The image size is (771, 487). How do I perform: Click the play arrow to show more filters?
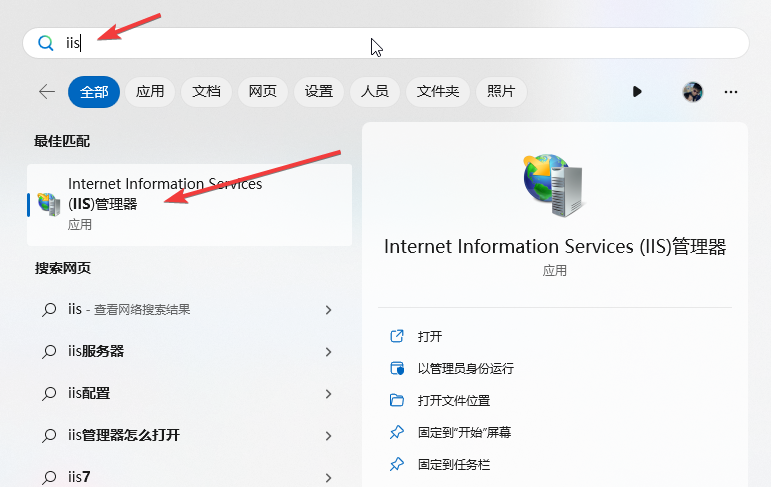click(637, 91)
